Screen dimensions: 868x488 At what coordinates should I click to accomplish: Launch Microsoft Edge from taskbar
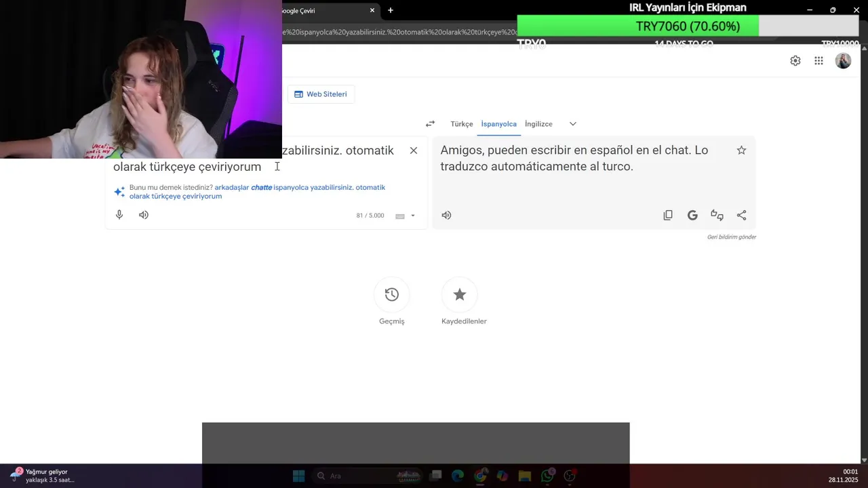click(458, 476)
